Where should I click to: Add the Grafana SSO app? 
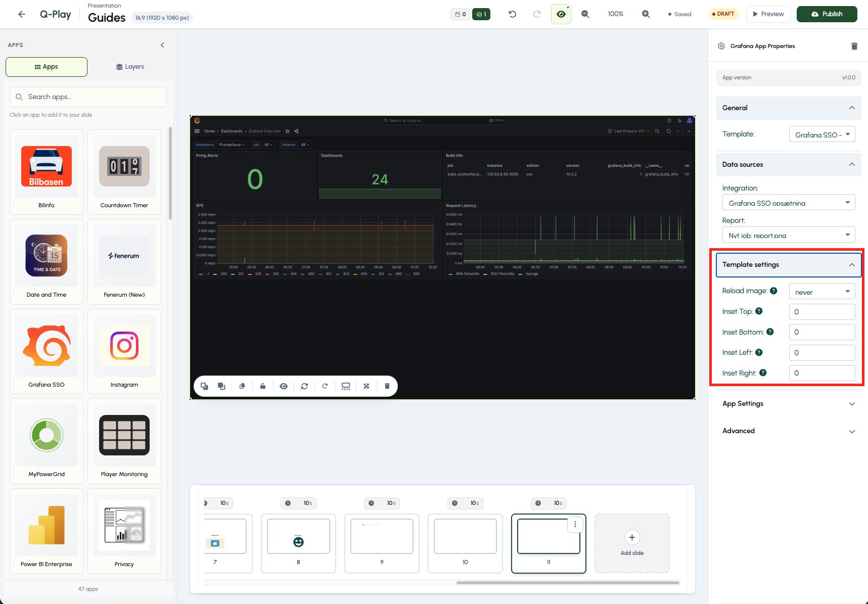(47, 351)
